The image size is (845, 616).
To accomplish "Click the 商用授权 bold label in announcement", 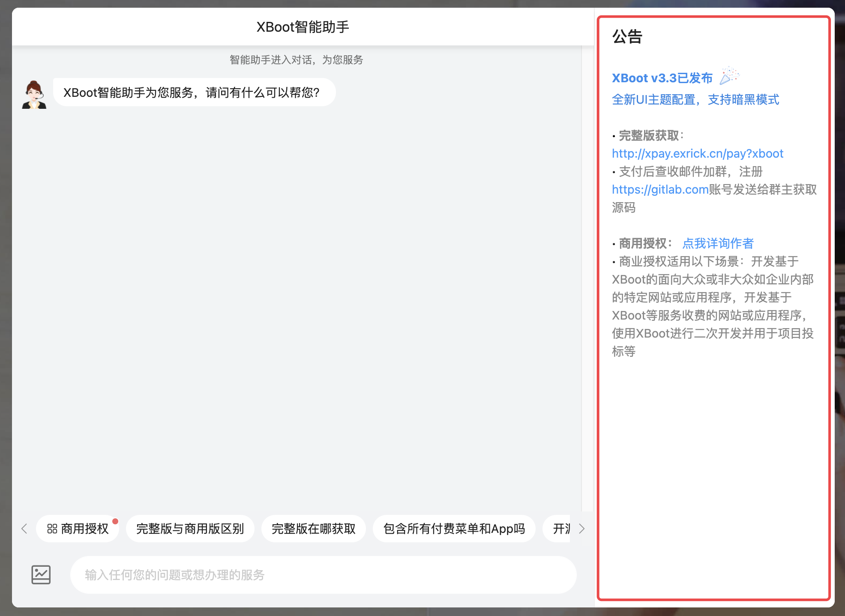I will coord(643,243).
